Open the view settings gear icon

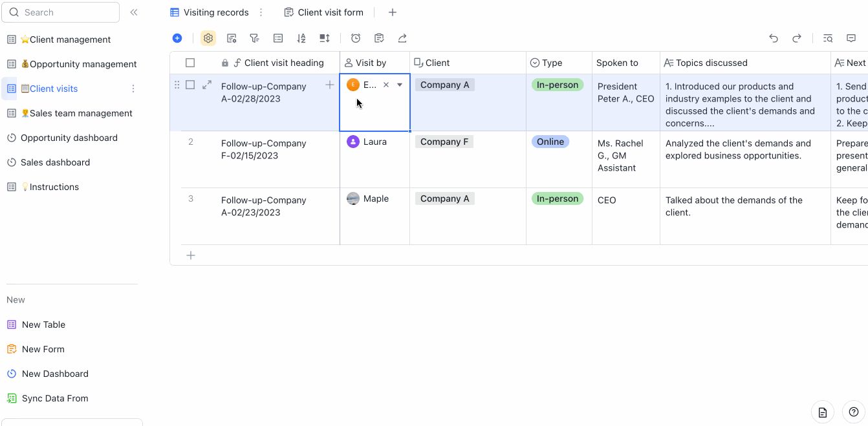point(208,38)
